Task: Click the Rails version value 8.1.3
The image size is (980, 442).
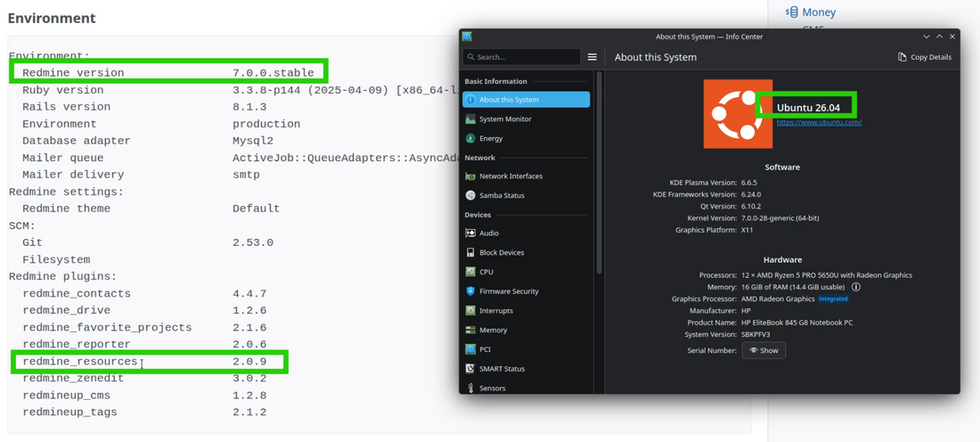Action: pos(249,107)
